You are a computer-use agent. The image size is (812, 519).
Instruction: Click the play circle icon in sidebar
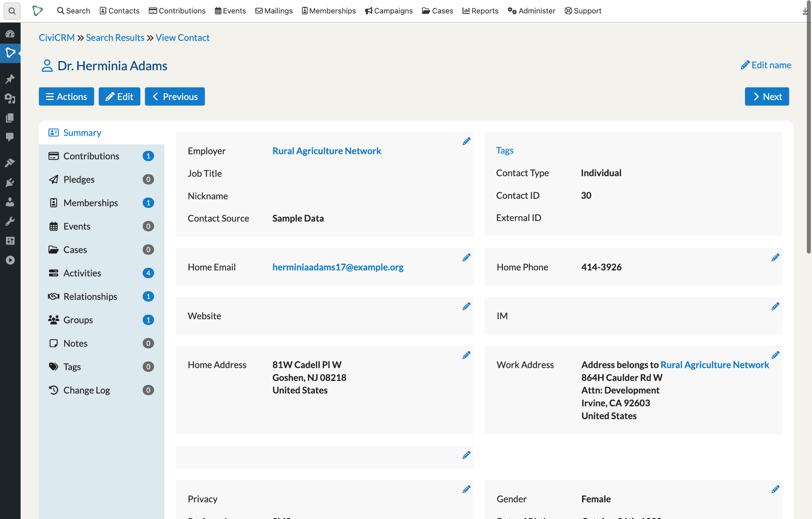10,260
